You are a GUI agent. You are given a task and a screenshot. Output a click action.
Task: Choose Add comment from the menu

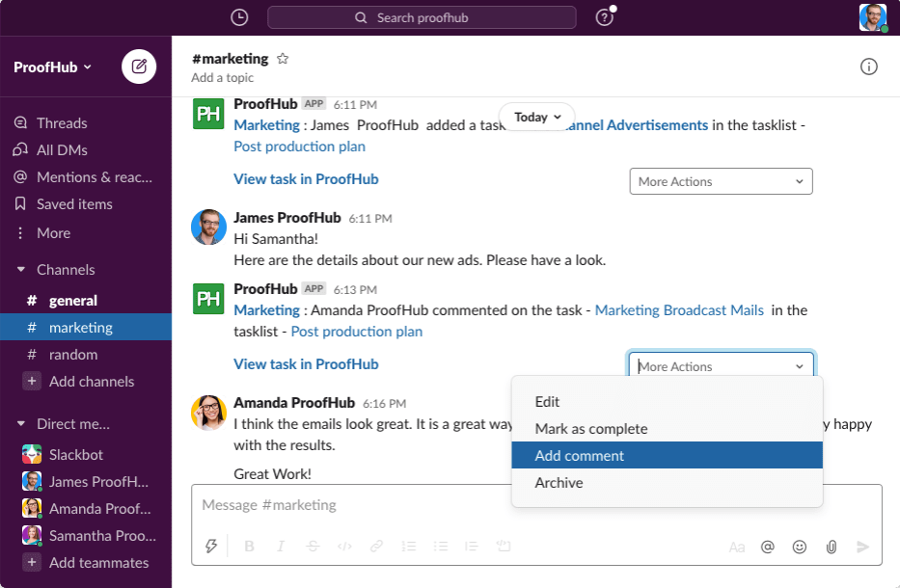667,456
